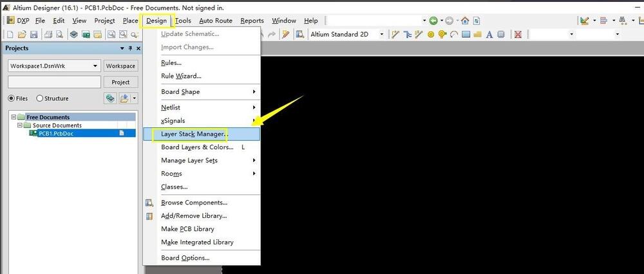The image size is (644, 274).
Task: Click the project name input field
Action: tap(54, 82)
